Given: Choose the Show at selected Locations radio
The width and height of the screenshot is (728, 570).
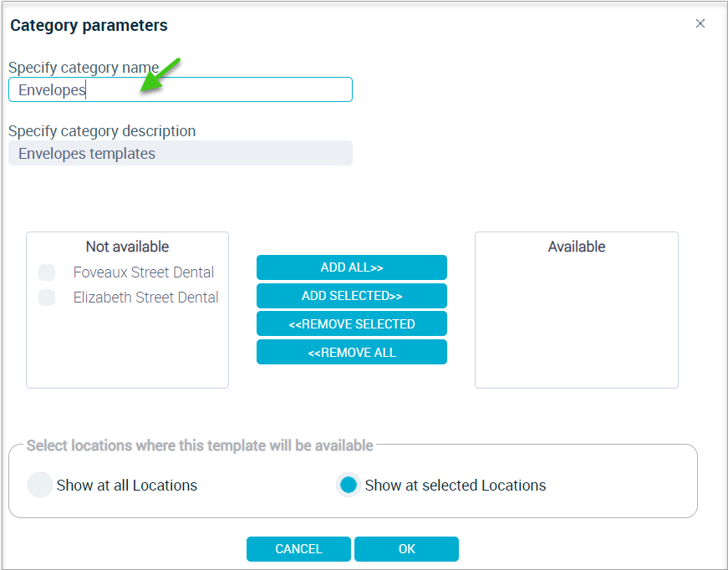Looking at the screenshot, I should [x=349, y=485].
